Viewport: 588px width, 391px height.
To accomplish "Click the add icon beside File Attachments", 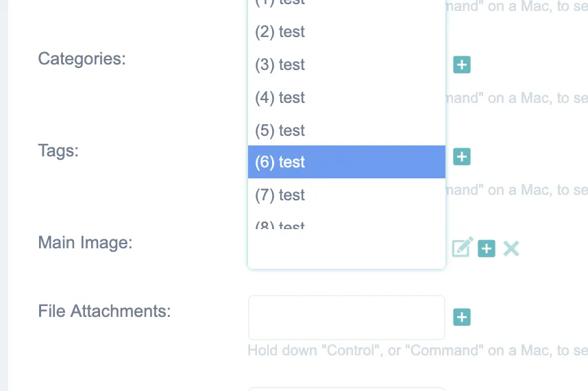I will (x=462, y=317).
